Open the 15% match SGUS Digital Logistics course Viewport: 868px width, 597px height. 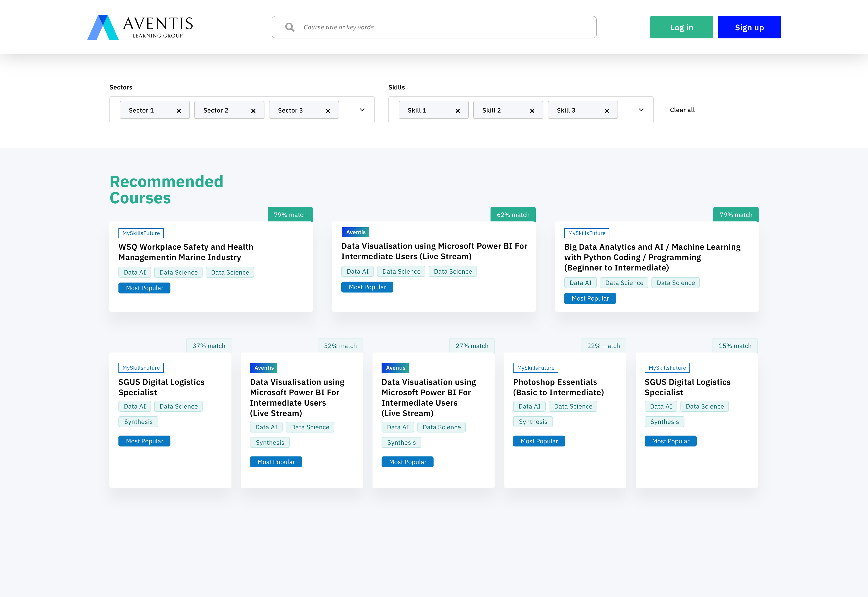(687, 387)
